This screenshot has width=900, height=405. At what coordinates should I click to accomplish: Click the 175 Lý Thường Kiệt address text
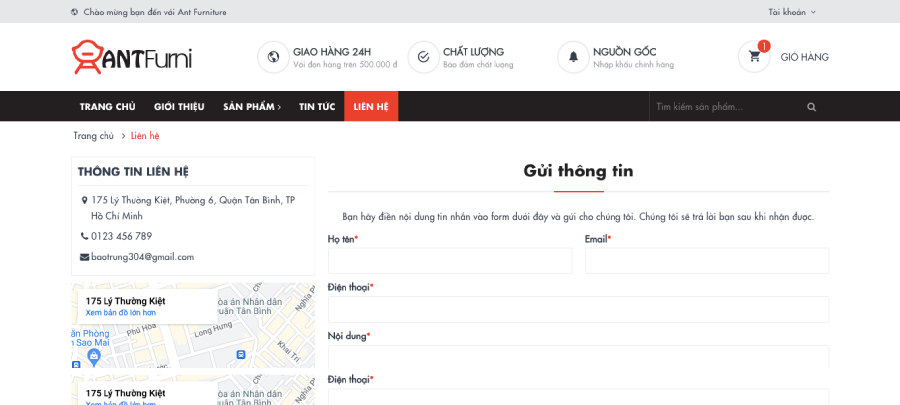[x=193, y=208]
